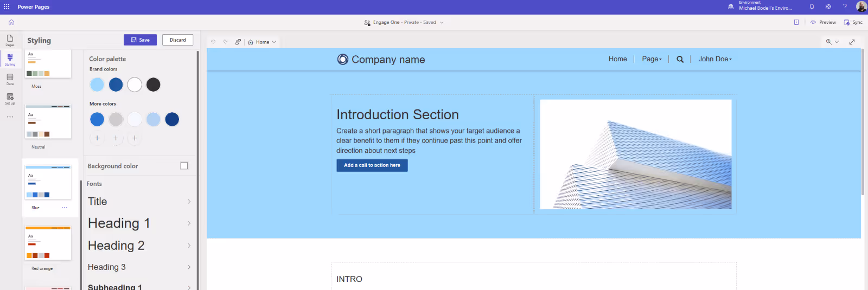Open the Page dropdown in site nav
Viewport: 868px width, 290px height.
pyautogui.click(x=652, y=59)
